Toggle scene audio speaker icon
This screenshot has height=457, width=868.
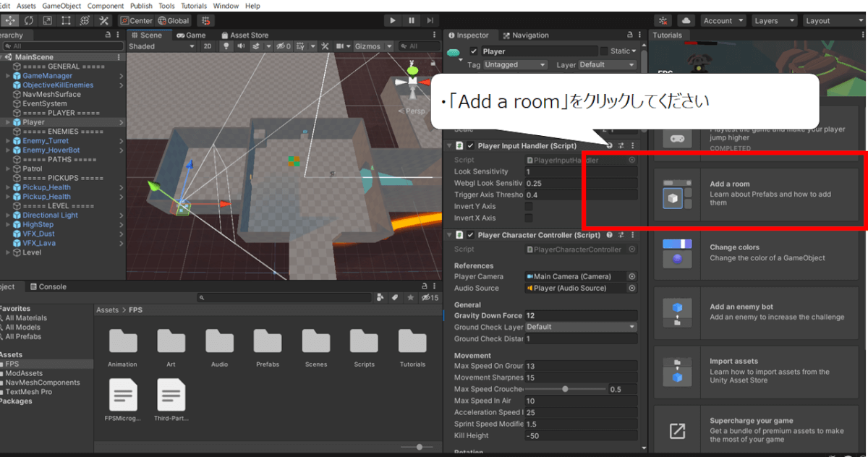241,46
